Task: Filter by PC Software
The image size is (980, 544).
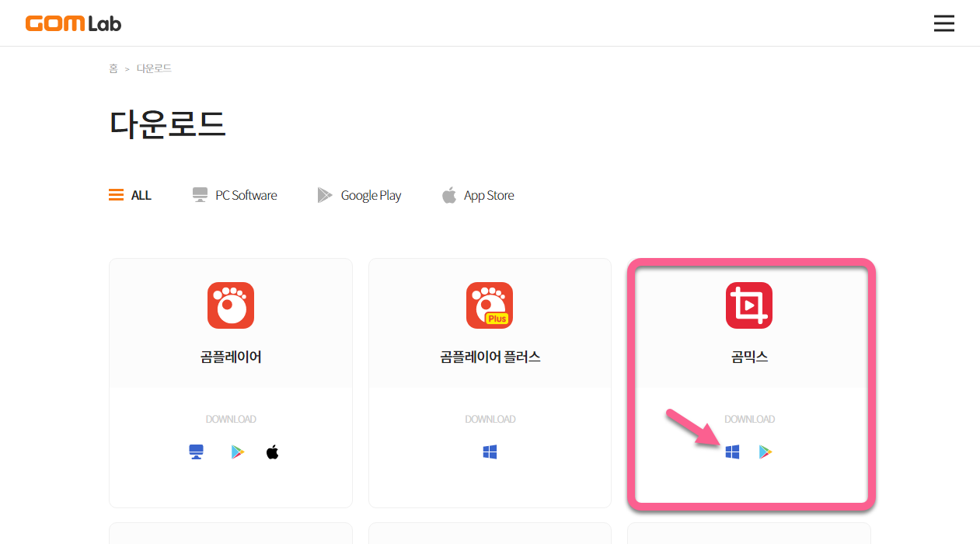Action: (x=235, y=195)
